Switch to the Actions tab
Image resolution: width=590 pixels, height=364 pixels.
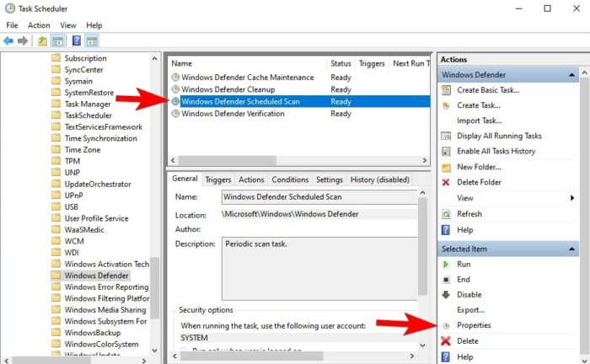[251, 180]
